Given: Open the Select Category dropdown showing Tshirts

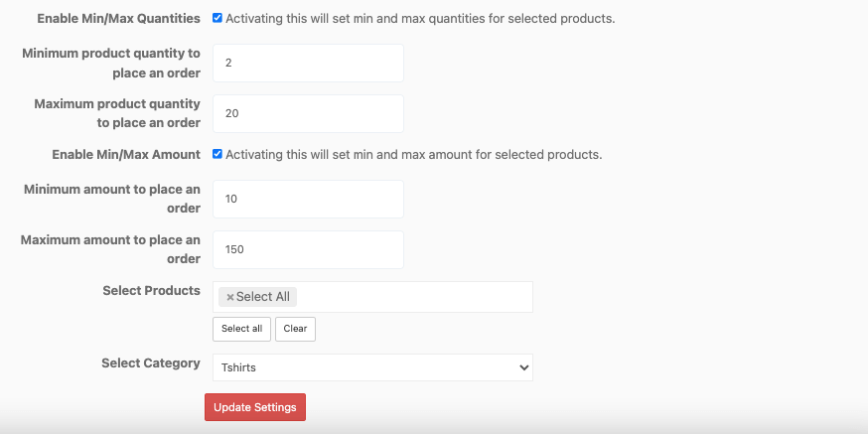Looking at the screenshot, I should click(x=372, y=367).
